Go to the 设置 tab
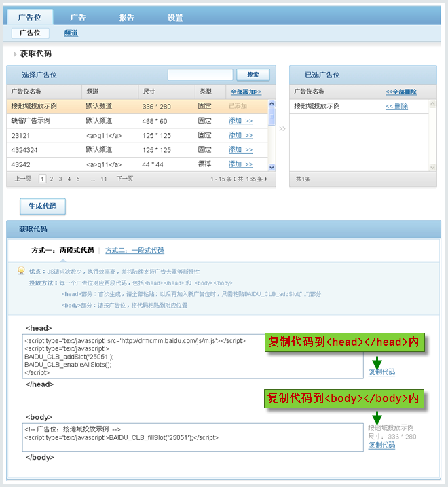This screenshot has width=448, height=487. pyautogui.click(x=175, y=18)
